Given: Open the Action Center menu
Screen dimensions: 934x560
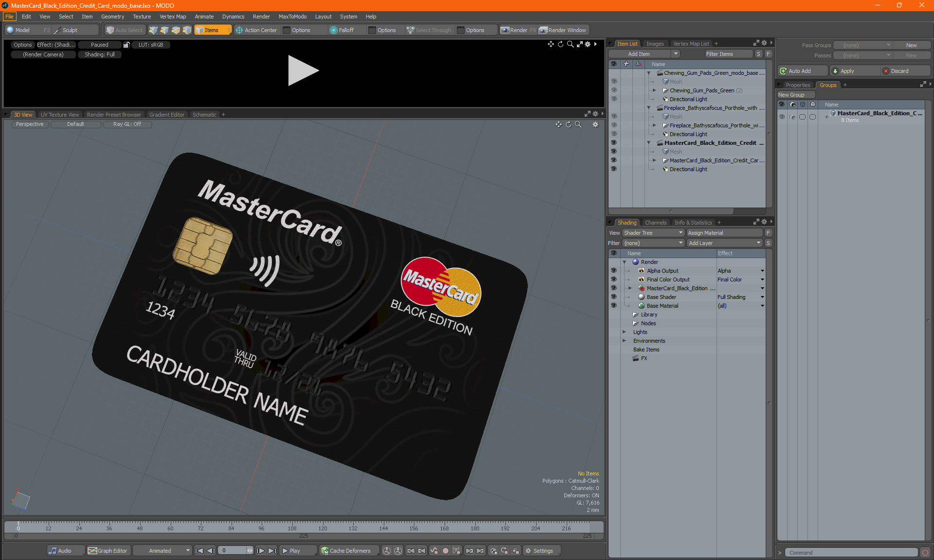Looking at the screenshot, I should coord(257,30).
